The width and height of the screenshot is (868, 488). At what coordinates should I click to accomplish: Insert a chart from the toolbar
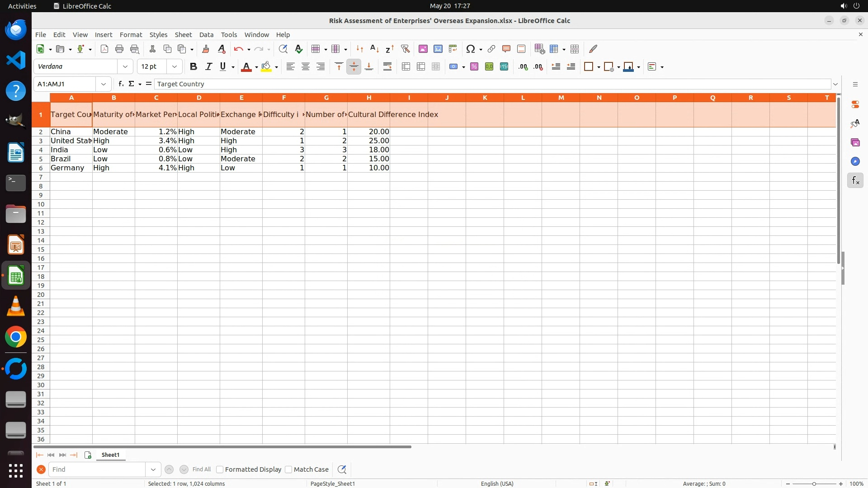(438, 49)
